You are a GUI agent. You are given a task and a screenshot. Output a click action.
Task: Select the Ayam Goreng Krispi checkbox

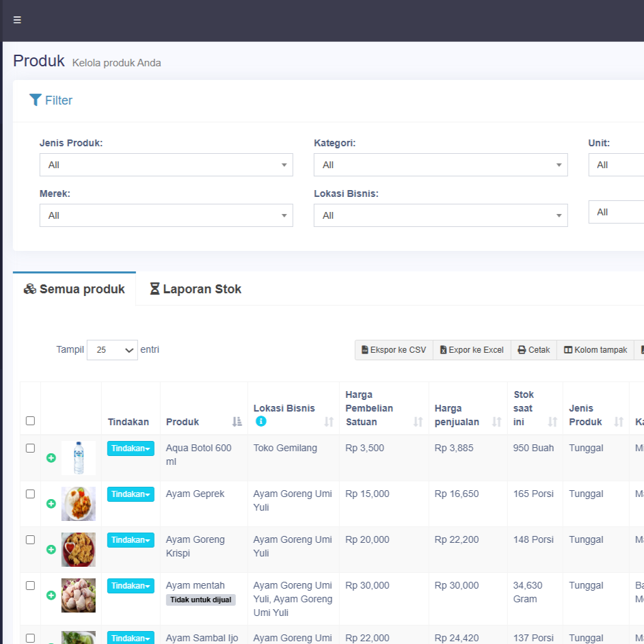click(x=30, y=539)
